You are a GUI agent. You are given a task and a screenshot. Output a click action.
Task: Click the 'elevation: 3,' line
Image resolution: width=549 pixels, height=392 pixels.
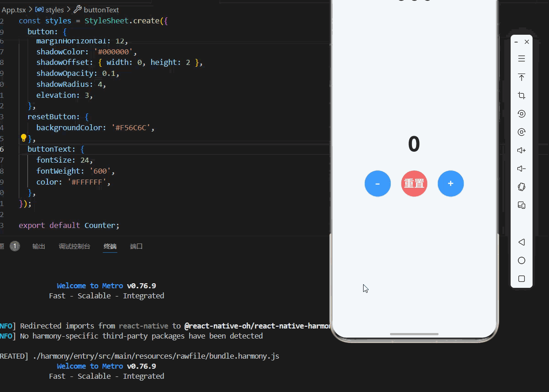[65, 95]
